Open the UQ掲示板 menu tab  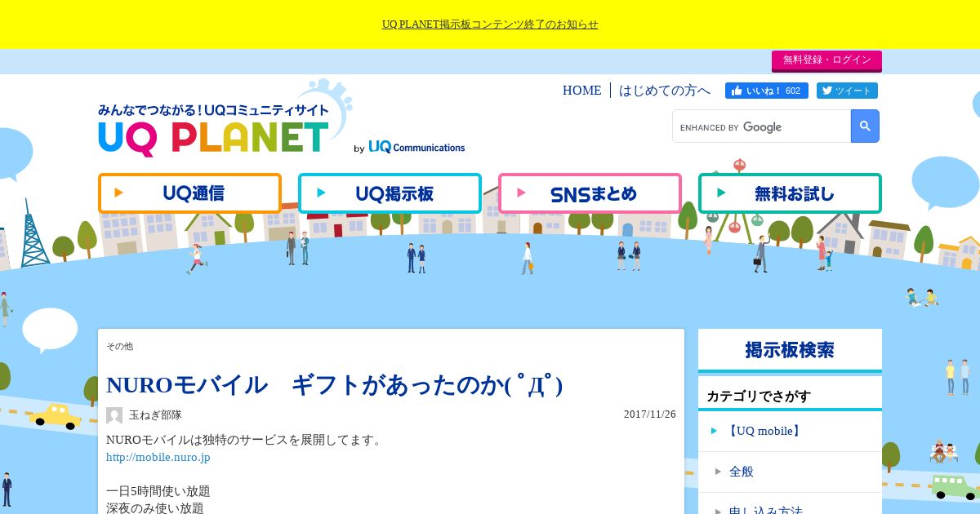tap(390, 193)
